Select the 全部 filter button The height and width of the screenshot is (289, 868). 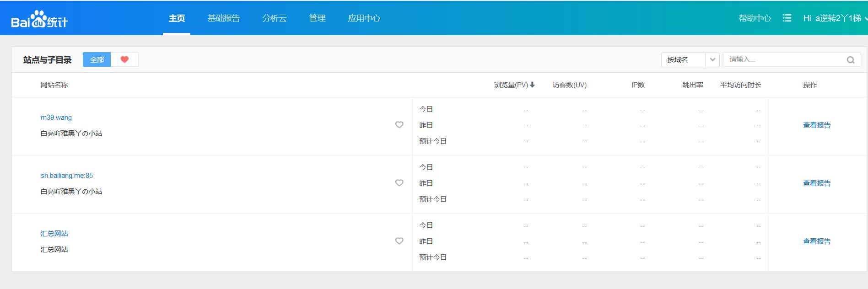coord(97,59)
